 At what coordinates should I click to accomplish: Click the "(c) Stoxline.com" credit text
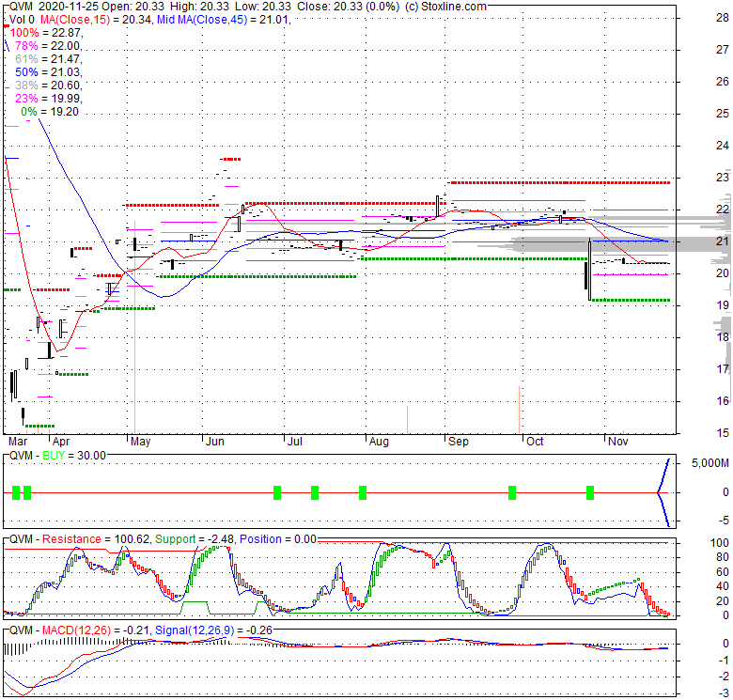445,7
